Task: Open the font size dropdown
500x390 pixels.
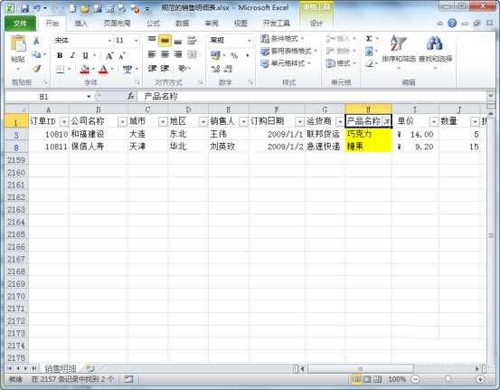Action: click(x=136, y=41)
